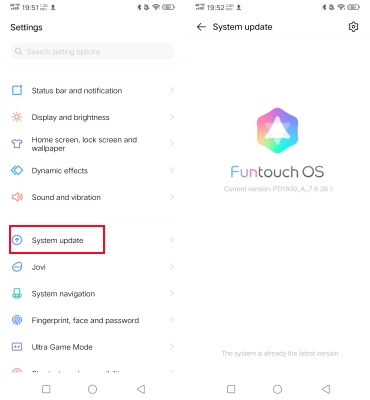
Task: Tap the Ultra Game Mode icon
Action: (17, 347)
